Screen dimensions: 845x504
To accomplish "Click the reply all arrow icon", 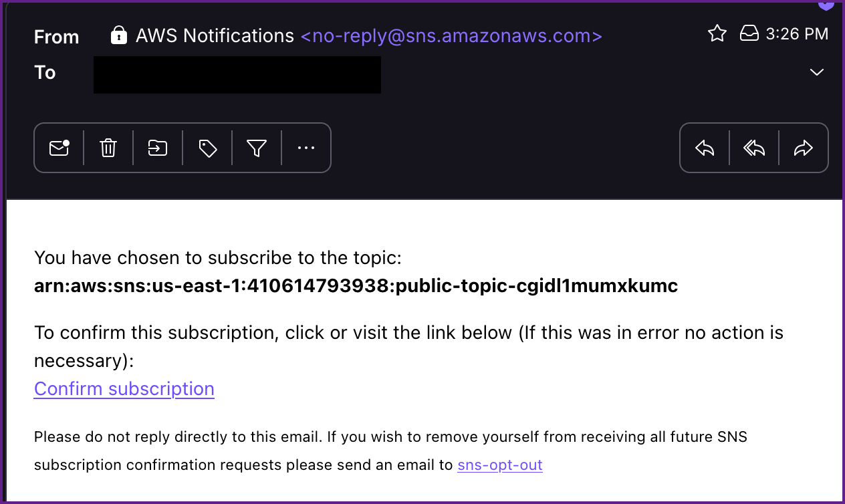I will 754,148.
